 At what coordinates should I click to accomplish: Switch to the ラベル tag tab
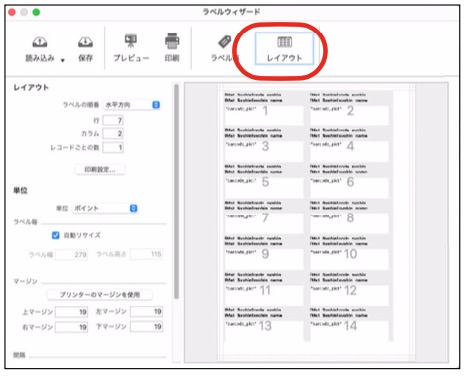click(225, 42)
